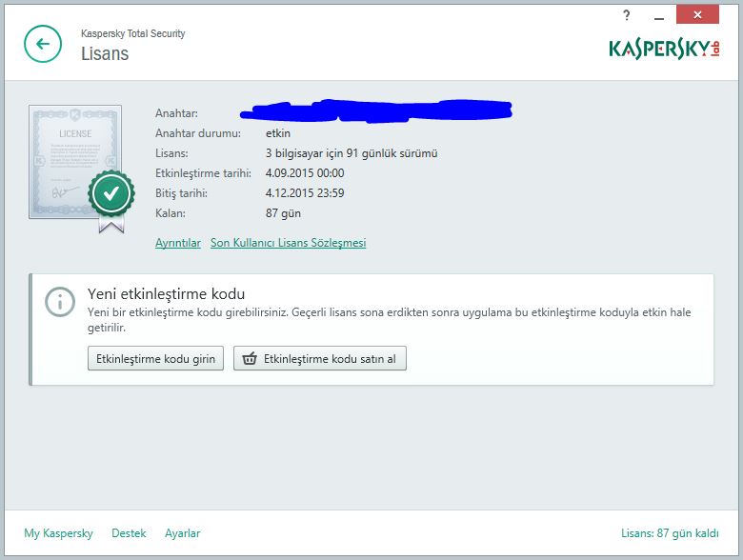Click the Etkinleştirme tarihi: label
This screenshot has height=560, width=743.
coord(203,173)
